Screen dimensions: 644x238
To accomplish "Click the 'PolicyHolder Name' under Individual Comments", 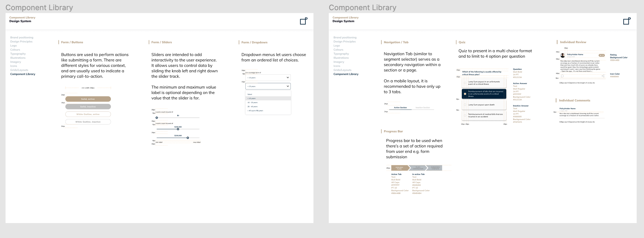I will tap(567, 108).
